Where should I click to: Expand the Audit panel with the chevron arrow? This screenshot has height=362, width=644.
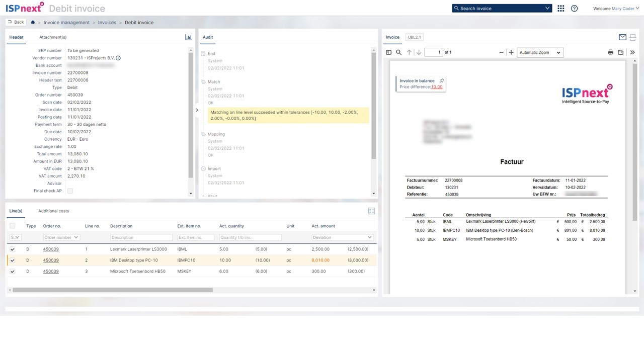pyautogui.click(x=197, y=110)
